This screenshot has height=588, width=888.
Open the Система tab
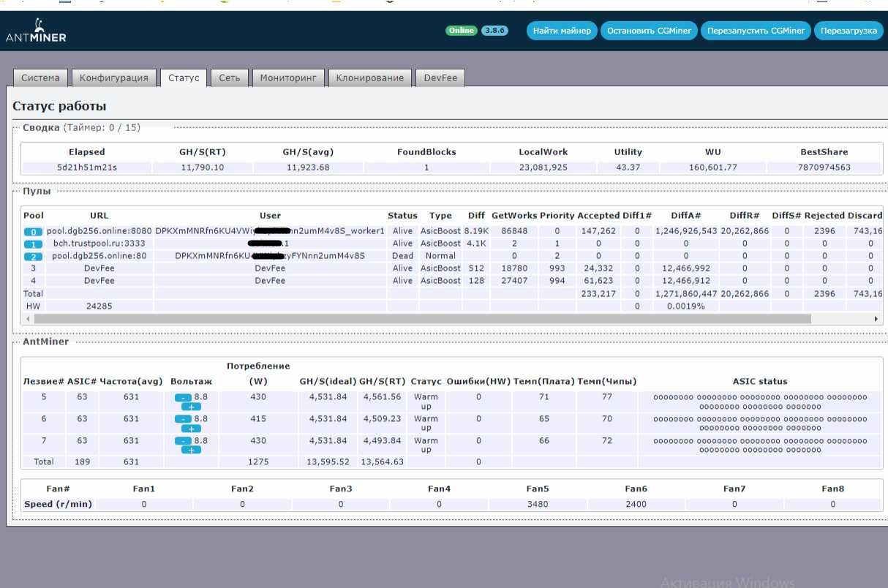40,78
